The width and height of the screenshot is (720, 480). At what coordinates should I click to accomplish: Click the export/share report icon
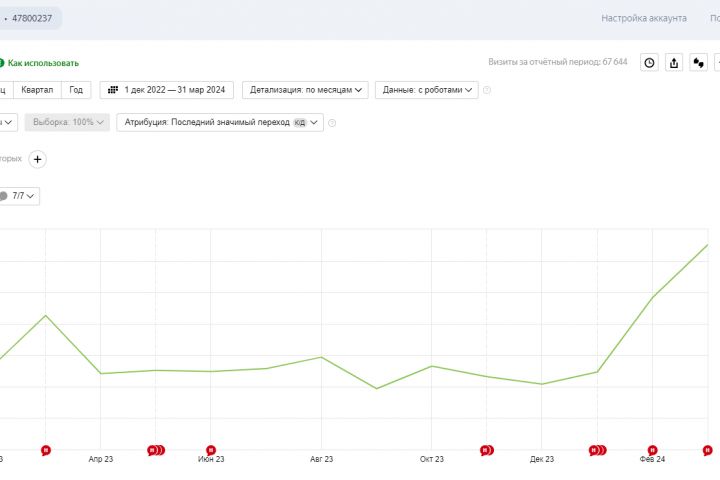point(674,62)
